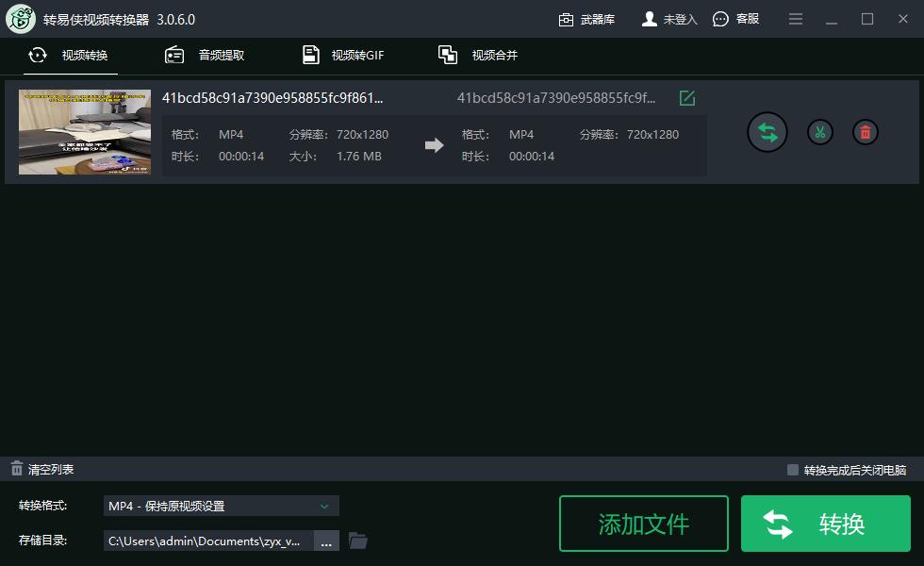The width and height of the screenshot is (924, 566).
Task: Click the video thumbnail preview
Action: point(84,131)
